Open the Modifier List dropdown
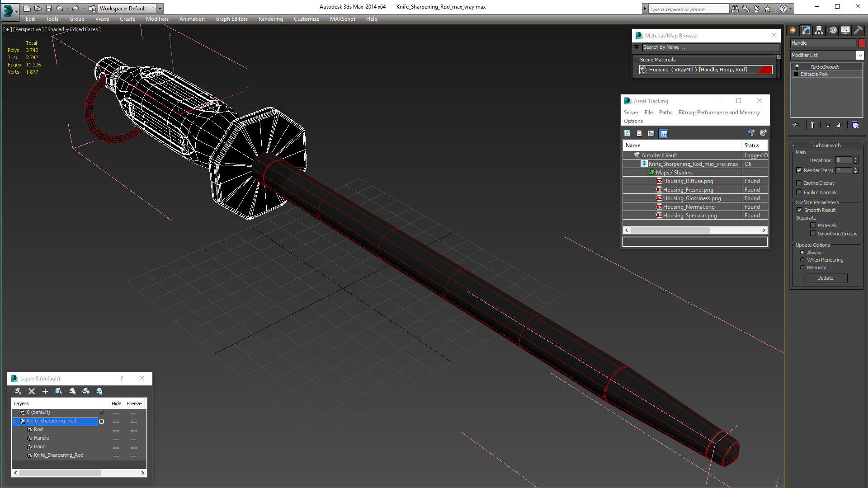 pyautogui.click(x=859, y=55)
